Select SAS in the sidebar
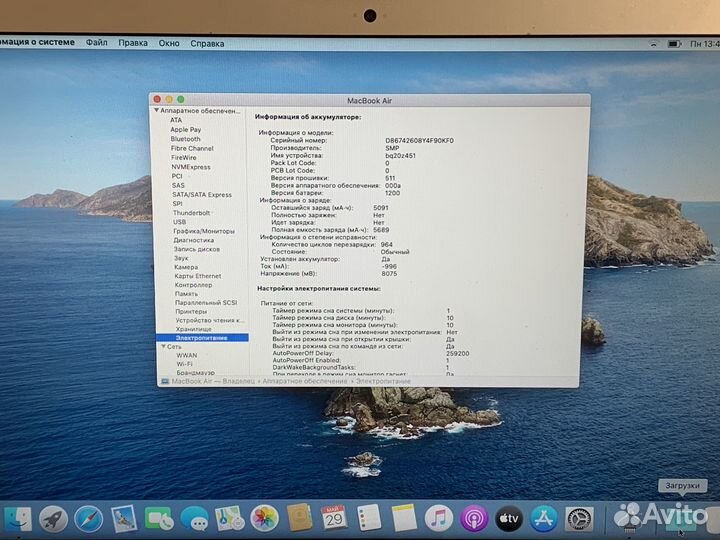Image resolution: width=720 pixels, height=540 pixels. [x=178, y=186]
